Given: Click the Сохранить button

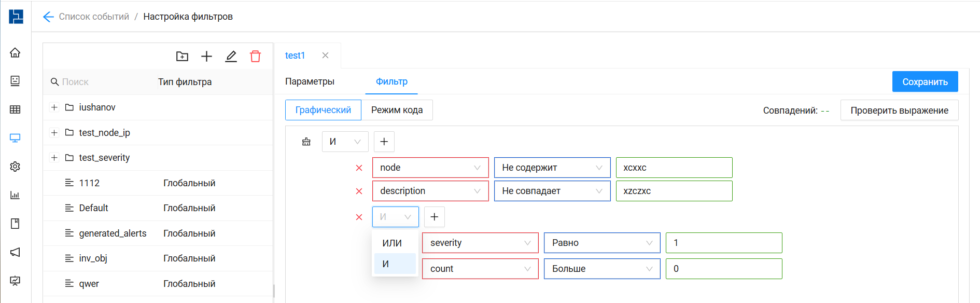Looking at the screenshot, I should 925,82.
